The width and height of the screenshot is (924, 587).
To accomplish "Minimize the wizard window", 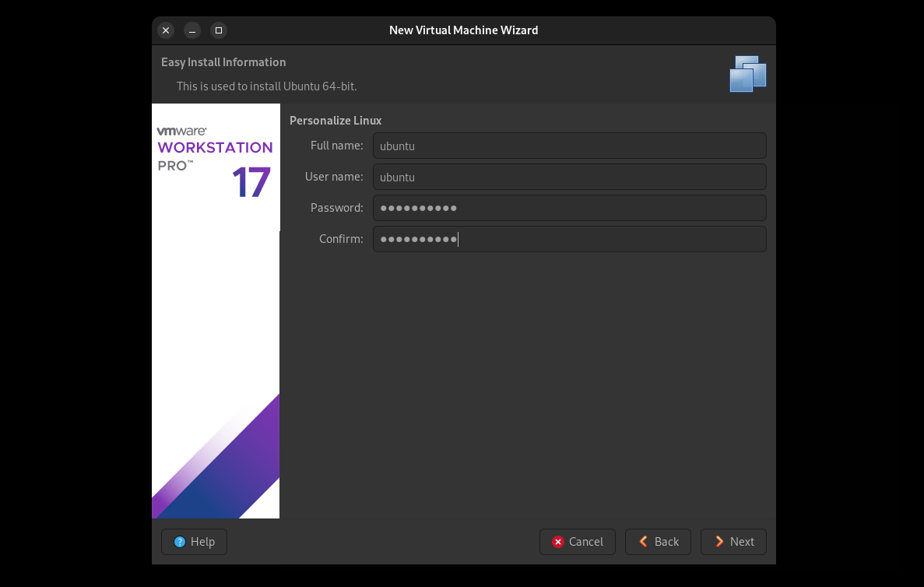I will click(x=192, y=30).
